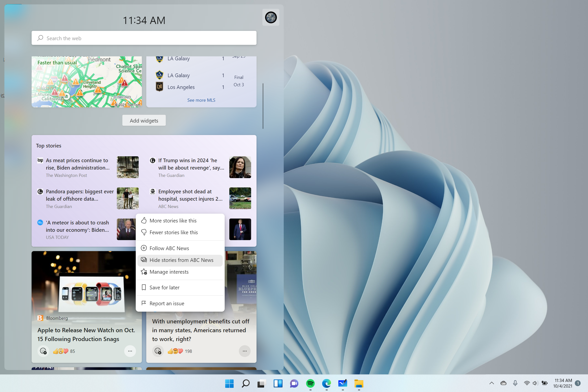Screen dimensions: 588x392
Task: Show hidden system tray icons
Action: pos(491,383)
